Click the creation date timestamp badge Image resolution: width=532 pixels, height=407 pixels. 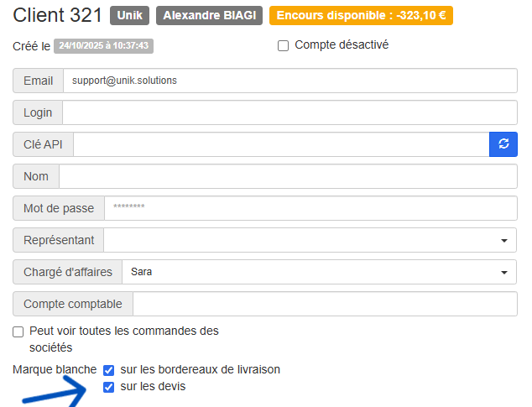pos(103,46)
